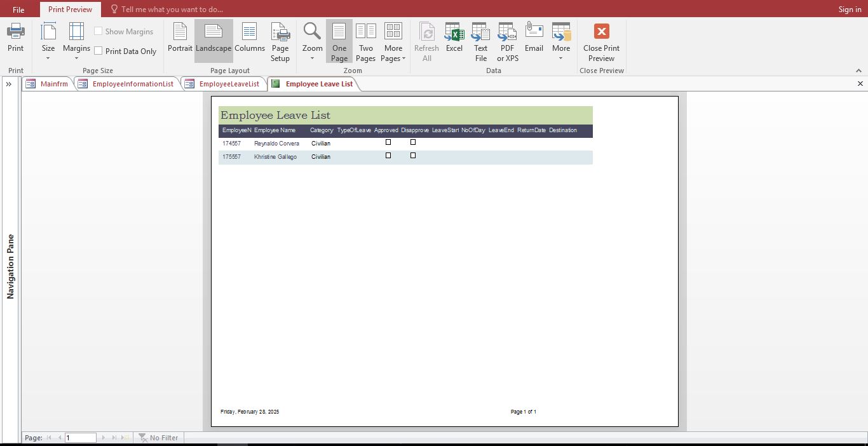Go to the last page navigation button
The height and width of the screenshot is (446, 868).
point(114,438)
